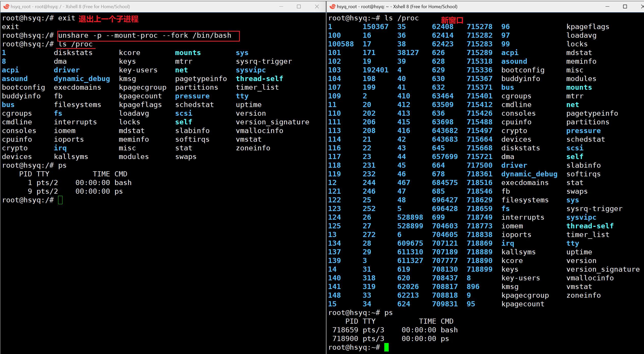Minimize the left Xshell window
644x354 pixels.
point(281,6)
